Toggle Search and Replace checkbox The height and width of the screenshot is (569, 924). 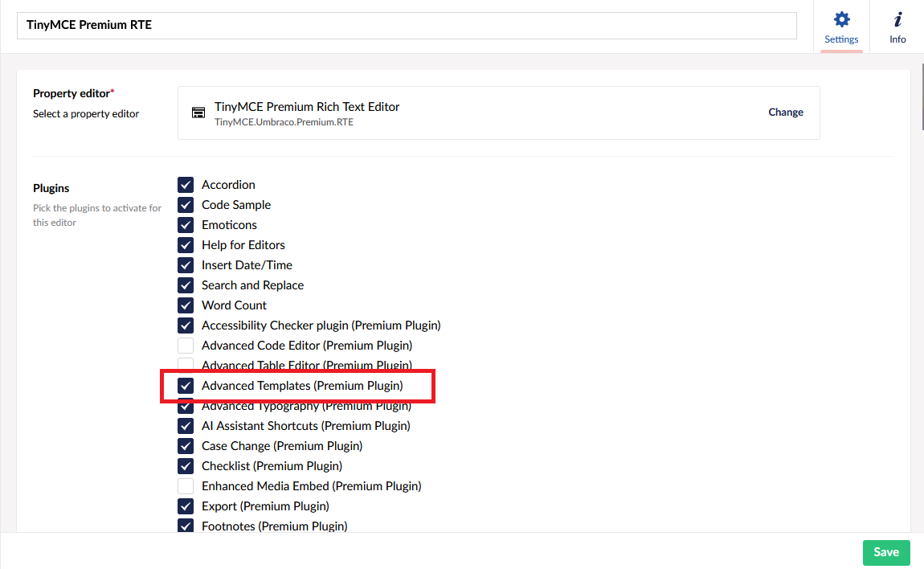[x=186, y=285]
